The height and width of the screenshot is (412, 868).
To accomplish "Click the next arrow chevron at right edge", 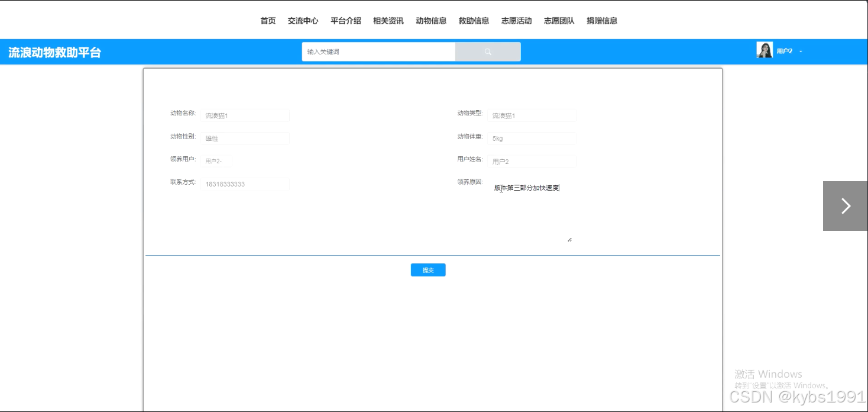I will click(846, 206).
